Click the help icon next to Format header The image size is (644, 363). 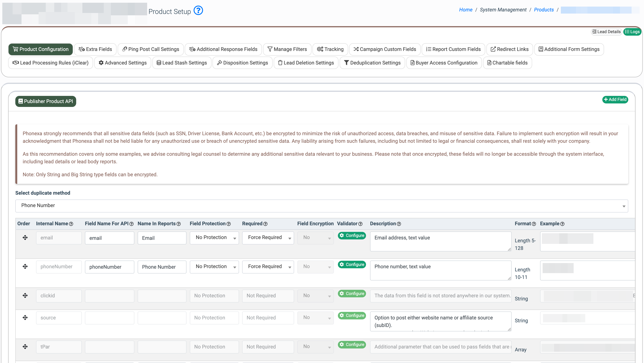pos(534,224)
